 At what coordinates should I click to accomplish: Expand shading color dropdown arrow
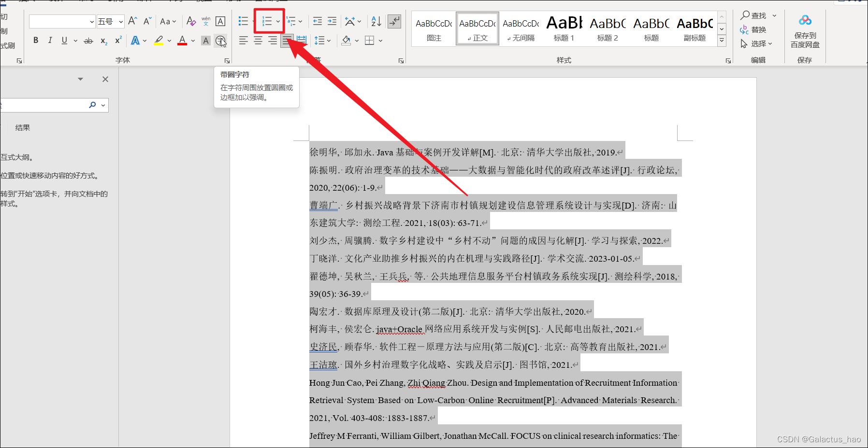(x=357, y=41)
